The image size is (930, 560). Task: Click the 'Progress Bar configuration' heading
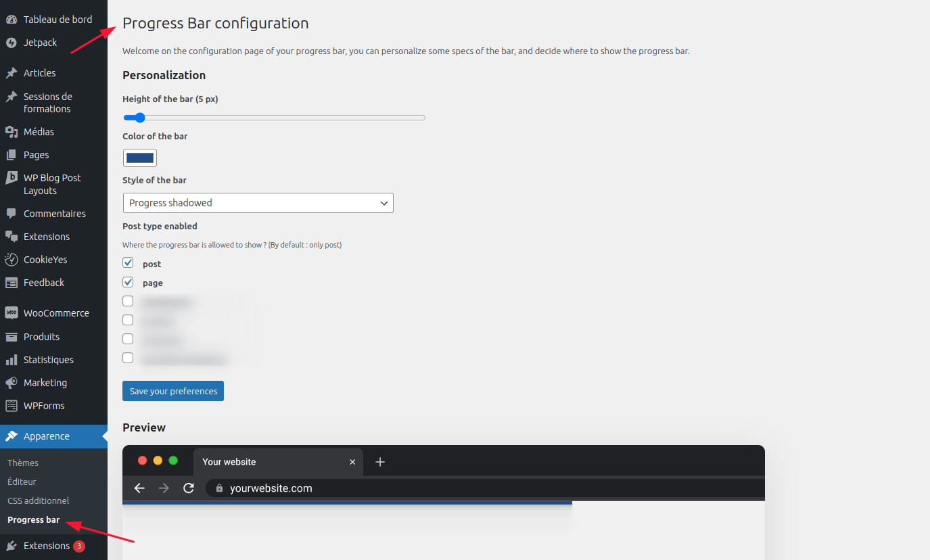(216, 24)
